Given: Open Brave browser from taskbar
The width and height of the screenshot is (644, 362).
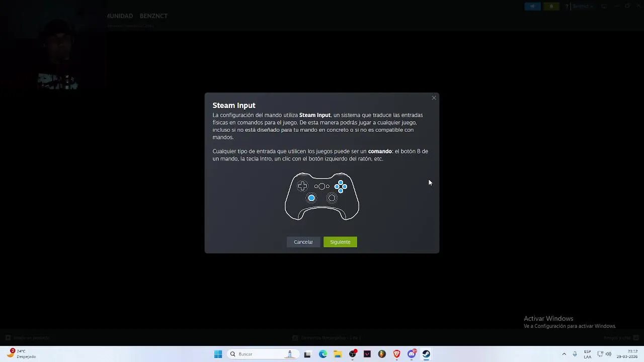Looking at the screenshot, I should click(396, 354).
